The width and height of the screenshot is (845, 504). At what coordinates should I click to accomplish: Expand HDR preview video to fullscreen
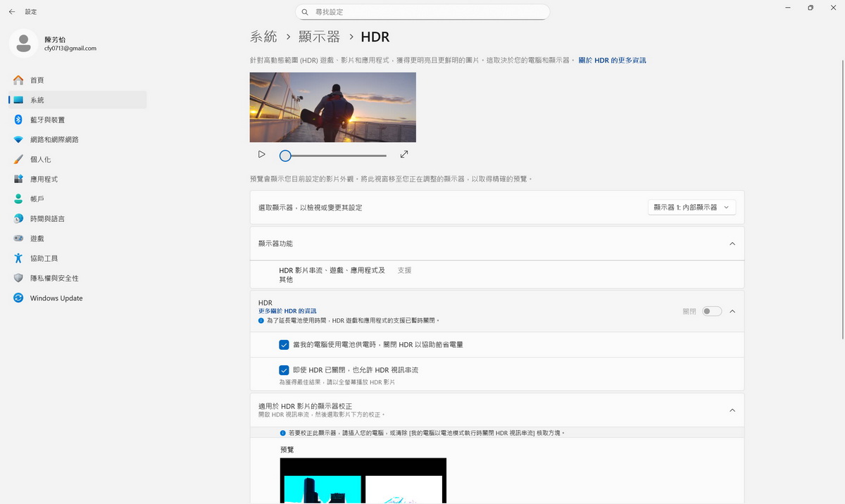tap(404, 154)
